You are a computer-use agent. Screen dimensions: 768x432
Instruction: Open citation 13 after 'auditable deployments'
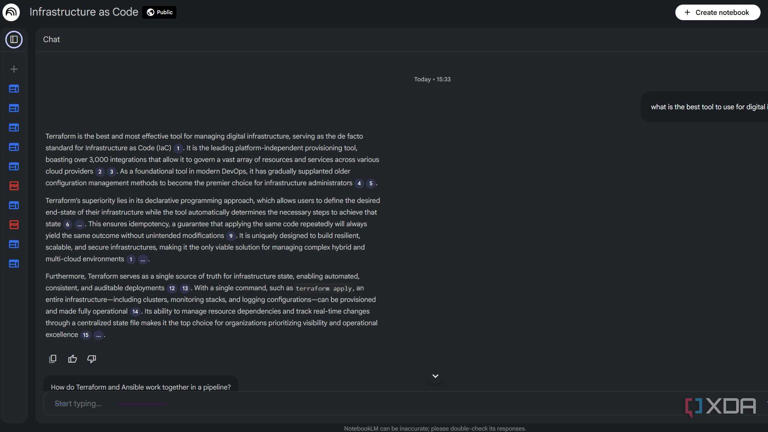point(185,288)
